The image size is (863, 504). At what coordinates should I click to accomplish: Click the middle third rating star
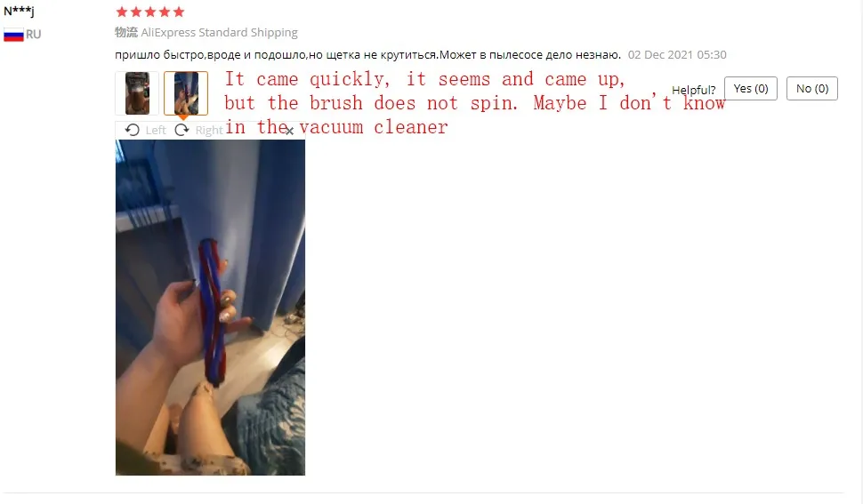coord(150,12)
